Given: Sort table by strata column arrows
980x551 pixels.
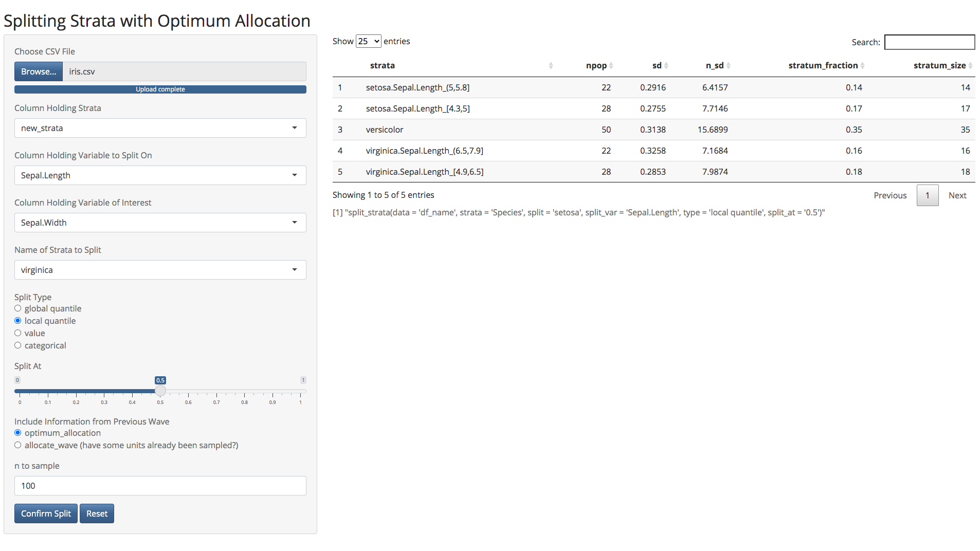Looking at the screenshot, I should tap(551, 66).
